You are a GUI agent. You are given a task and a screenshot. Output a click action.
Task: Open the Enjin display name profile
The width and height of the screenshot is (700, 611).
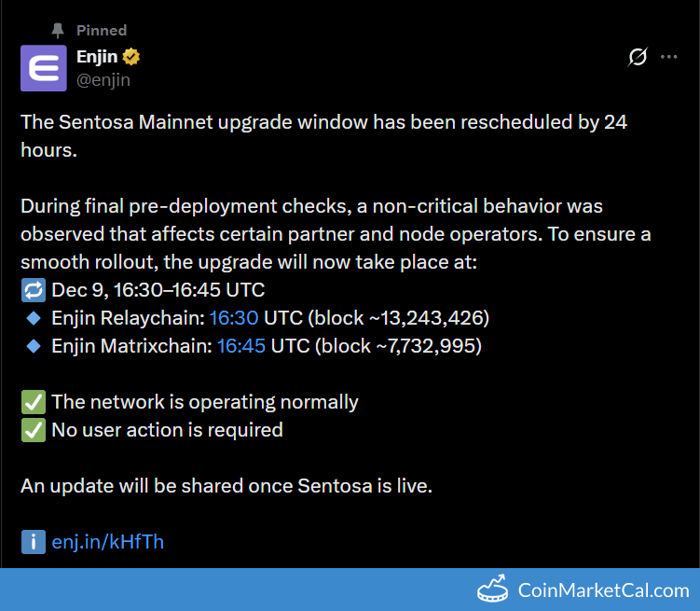click(97, 57)
